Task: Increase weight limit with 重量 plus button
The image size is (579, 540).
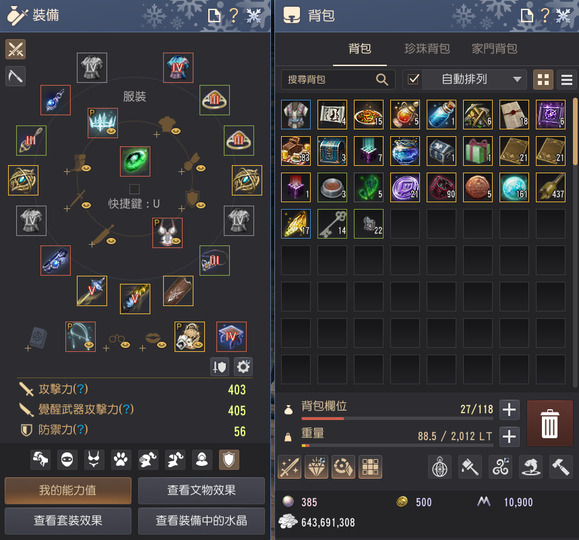Action: coord(509,437)
